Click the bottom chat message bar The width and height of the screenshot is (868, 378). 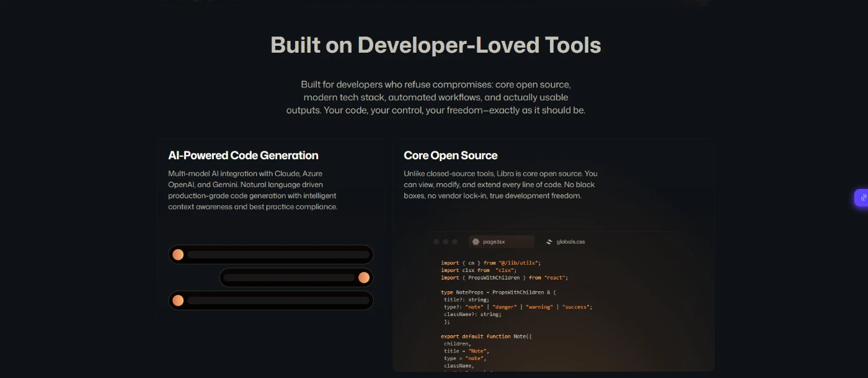coord(278,301)
